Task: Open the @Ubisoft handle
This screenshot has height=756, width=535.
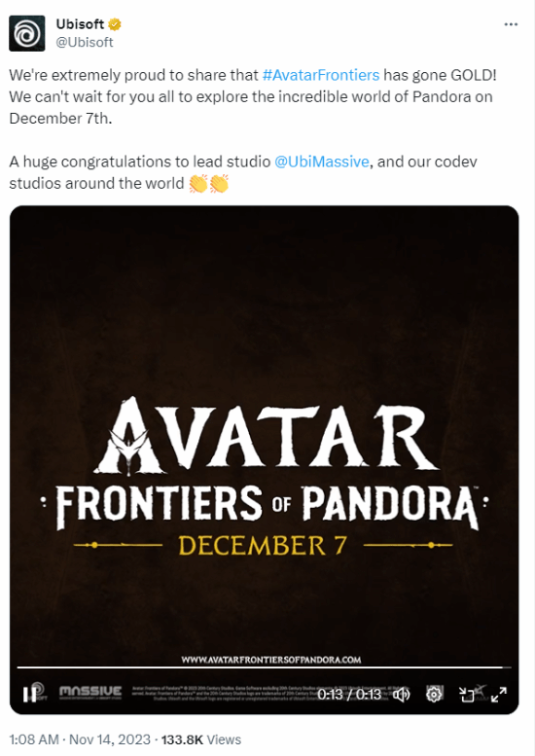Action: pos(85,43)
